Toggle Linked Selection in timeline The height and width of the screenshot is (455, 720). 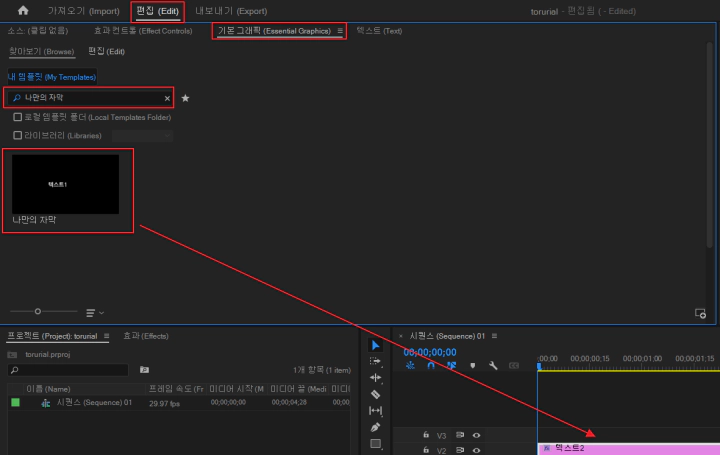point(451,365)
